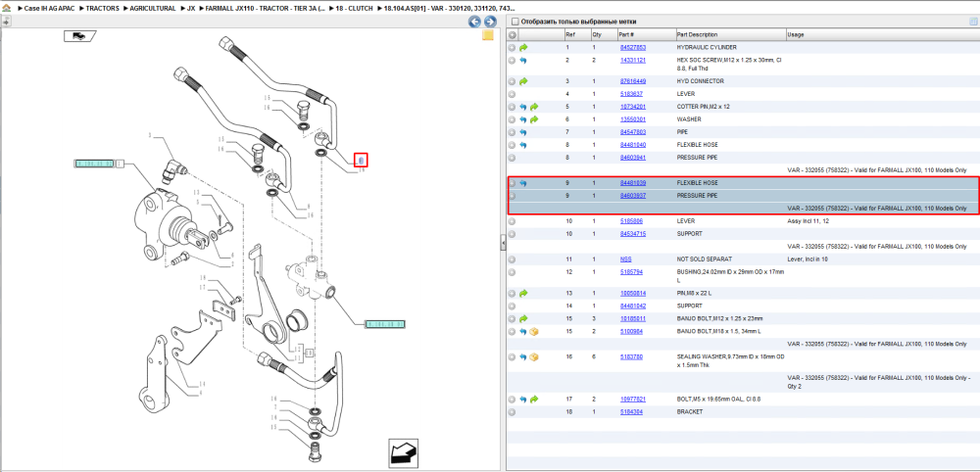The height and width of the screenshot is (472, 980).
Task: Click teal reference label left of cylinder
Action: pos(94,164)
